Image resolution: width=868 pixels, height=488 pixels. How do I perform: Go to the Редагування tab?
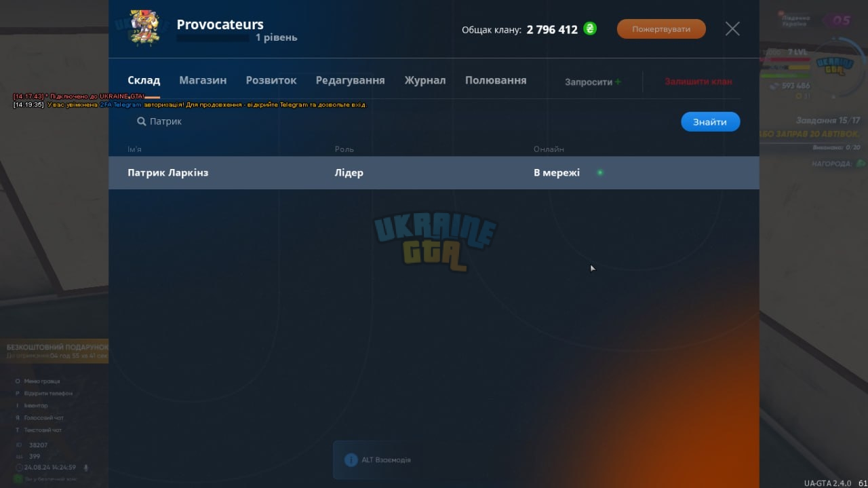[x=350, y=80]
